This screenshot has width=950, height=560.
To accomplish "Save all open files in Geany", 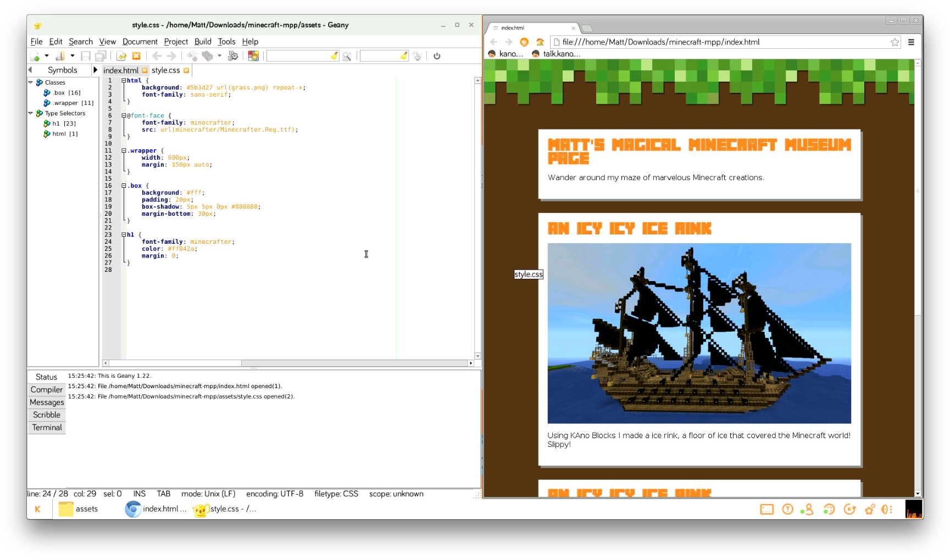I will pos(99,55).
